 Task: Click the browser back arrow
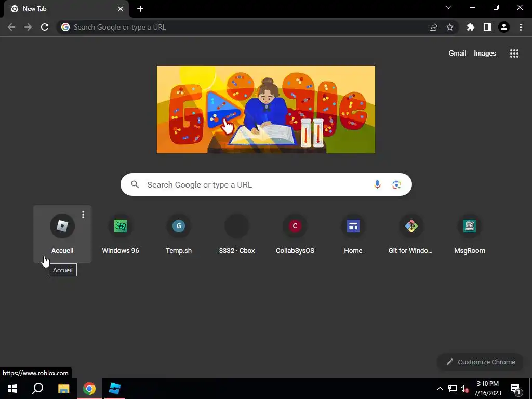tap(11, 27)
